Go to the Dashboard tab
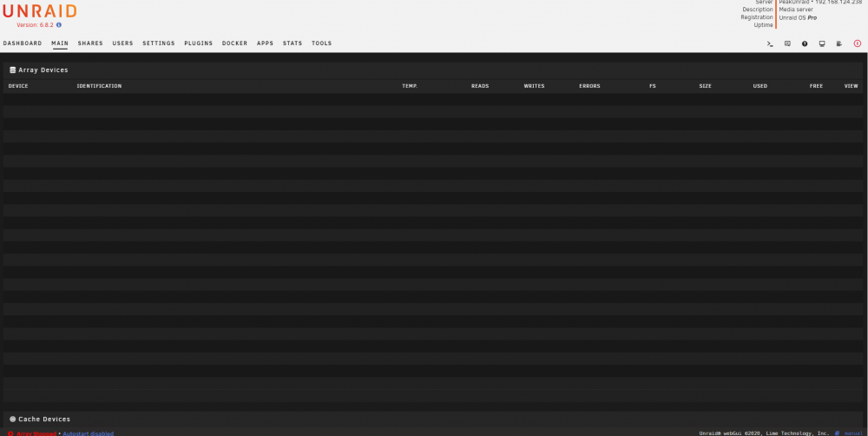 (x=23, y=43)
